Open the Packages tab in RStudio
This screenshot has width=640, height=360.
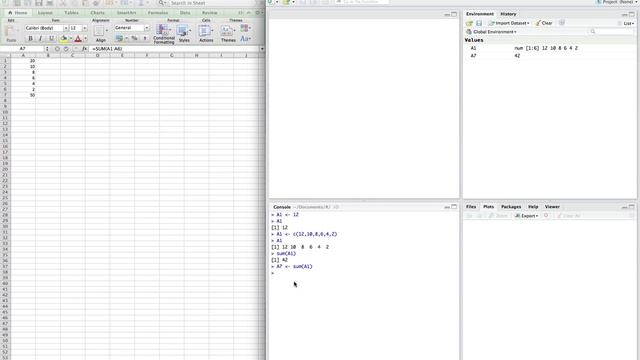(511, 207)
